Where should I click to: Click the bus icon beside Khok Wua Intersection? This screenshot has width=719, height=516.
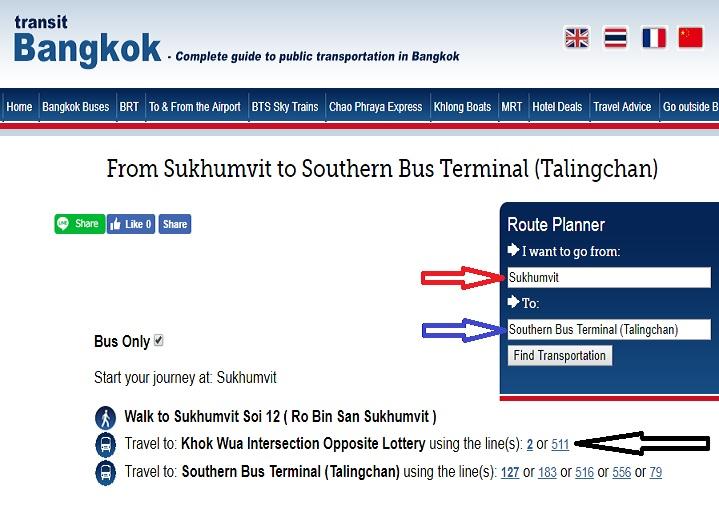(x=105, y=445)
